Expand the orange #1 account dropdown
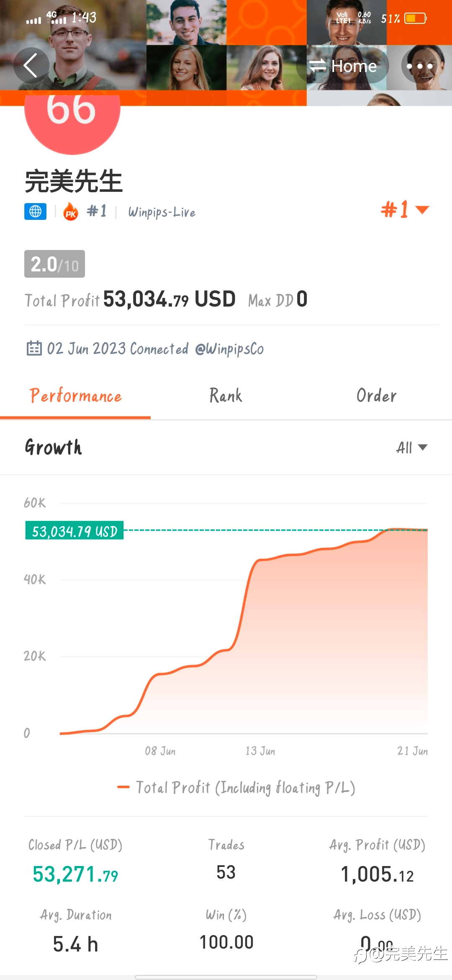The height and width of the screenshot is (980, 452). tap(405, 209)
